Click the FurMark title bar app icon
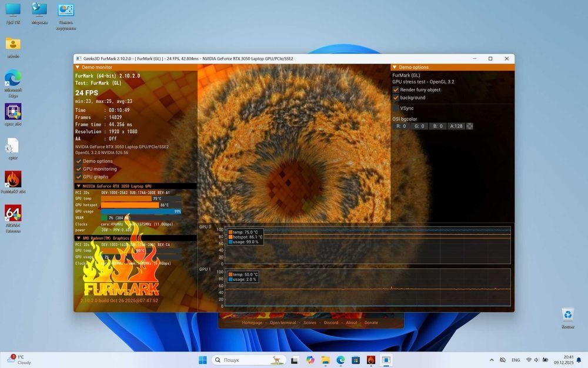 pos(78,58)
